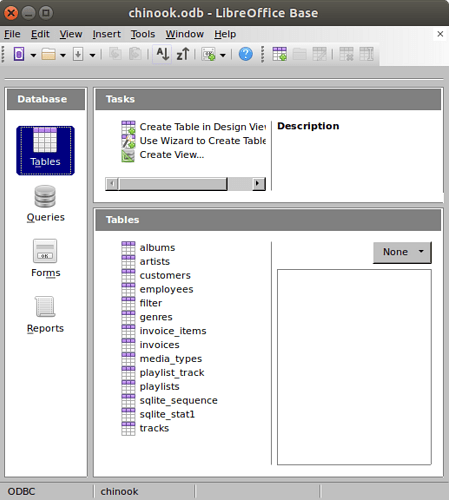Open the Tools menu
This screenshot has height=500, width=449.
click(143, 34)
